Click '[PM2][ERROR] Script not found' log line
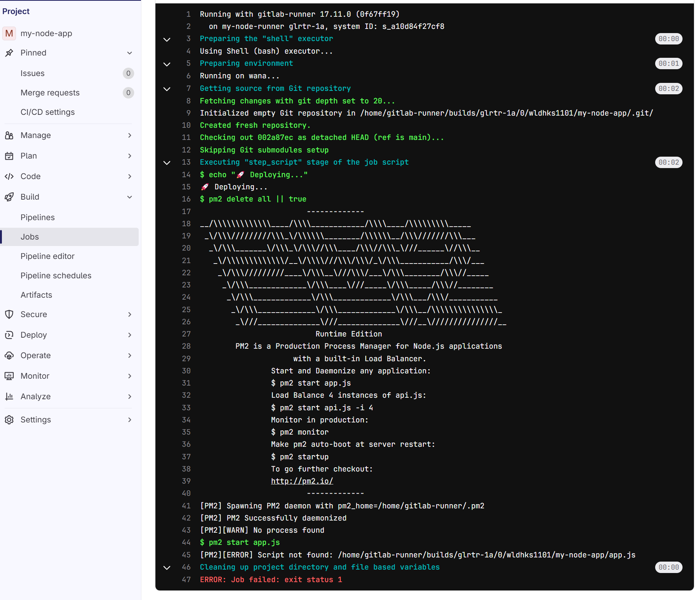 click(418, 555)
